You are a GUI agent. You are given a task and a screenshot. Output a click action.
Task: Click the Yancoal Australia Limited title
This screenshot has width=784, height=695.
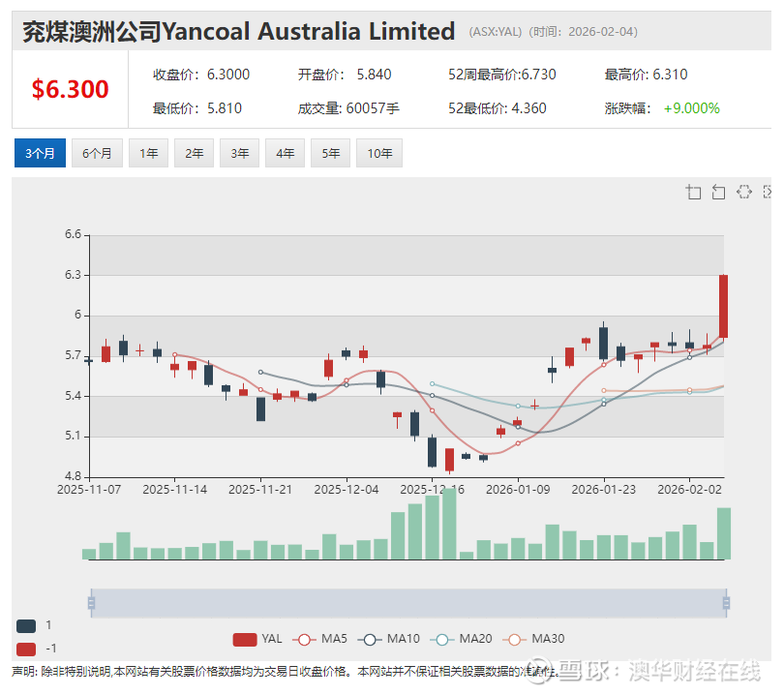click(309, 32)
